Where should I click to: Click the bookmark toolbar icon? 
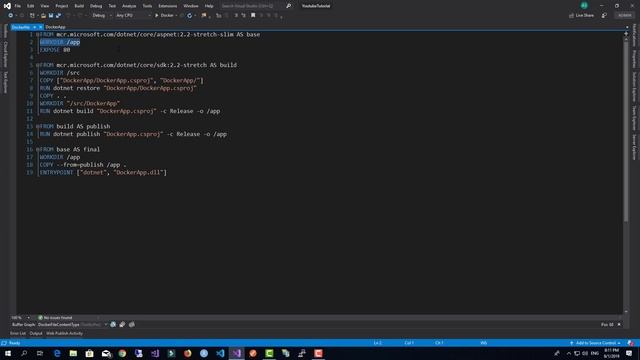coord(253,16)
